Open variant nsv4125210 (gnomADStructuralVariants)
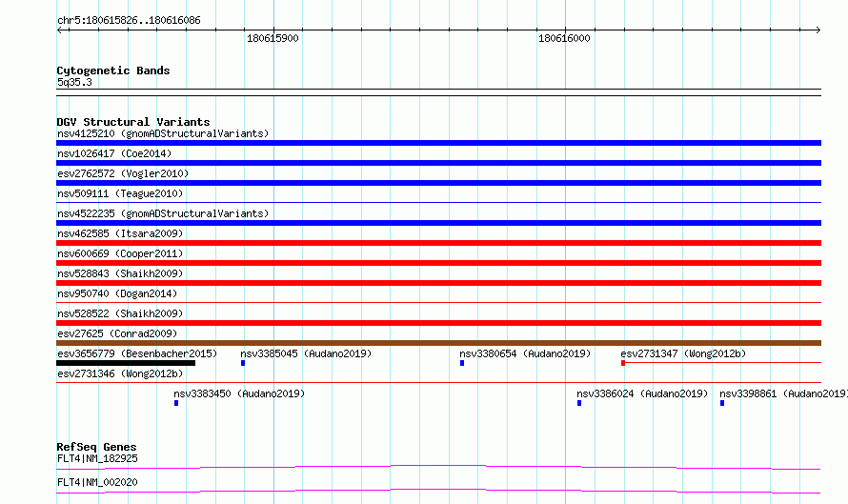Image resolution: width=848 pixels, height=504 pixels. [x=163, y=133]
